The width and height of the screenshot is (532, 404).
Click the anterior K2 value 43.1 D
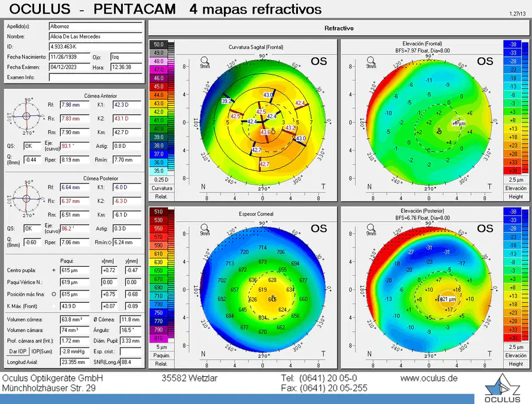(127, 118)
